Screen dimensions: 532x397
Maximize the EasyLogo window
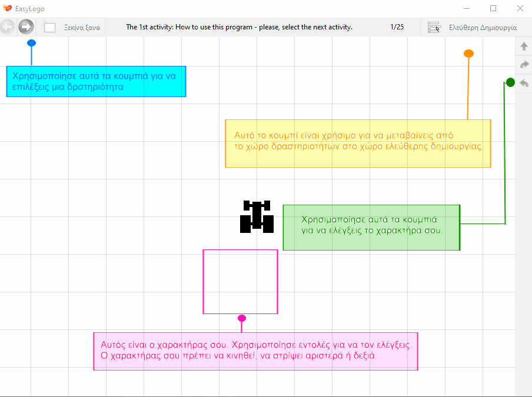(x=493, y=8)
